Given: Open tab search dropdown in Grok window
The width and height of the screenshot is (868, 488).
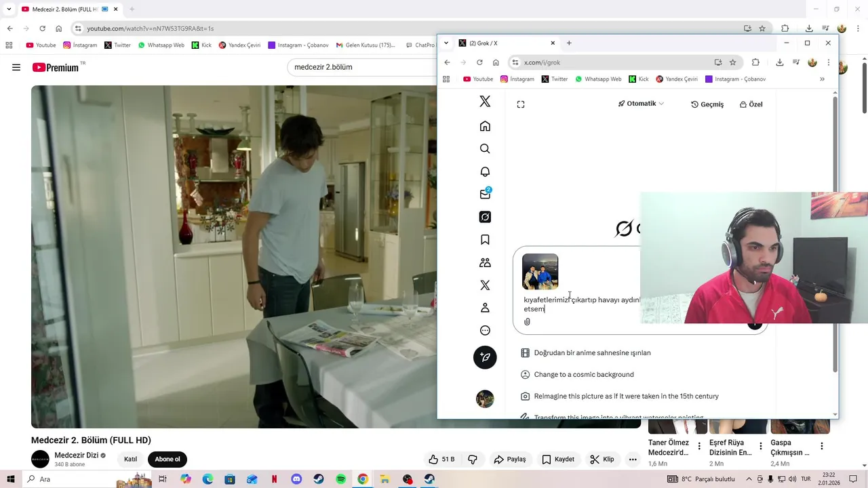Looking at the screenshot, I should 446,43.
